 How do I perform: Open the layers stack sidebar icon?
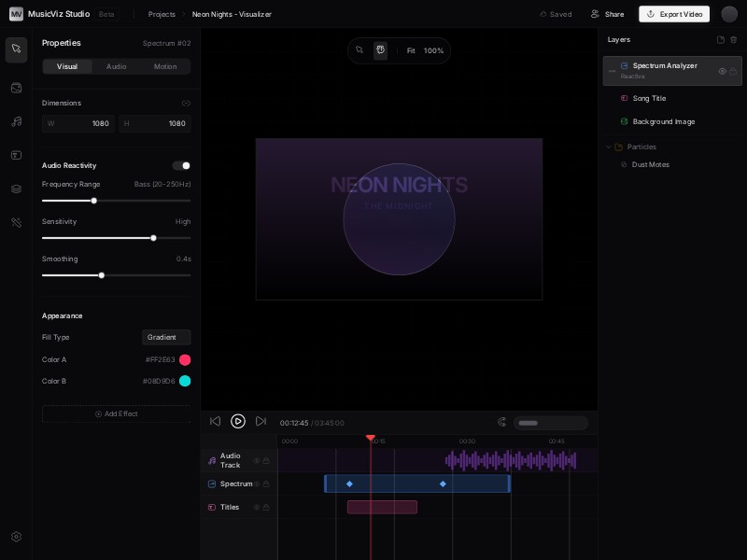(16, 189)
